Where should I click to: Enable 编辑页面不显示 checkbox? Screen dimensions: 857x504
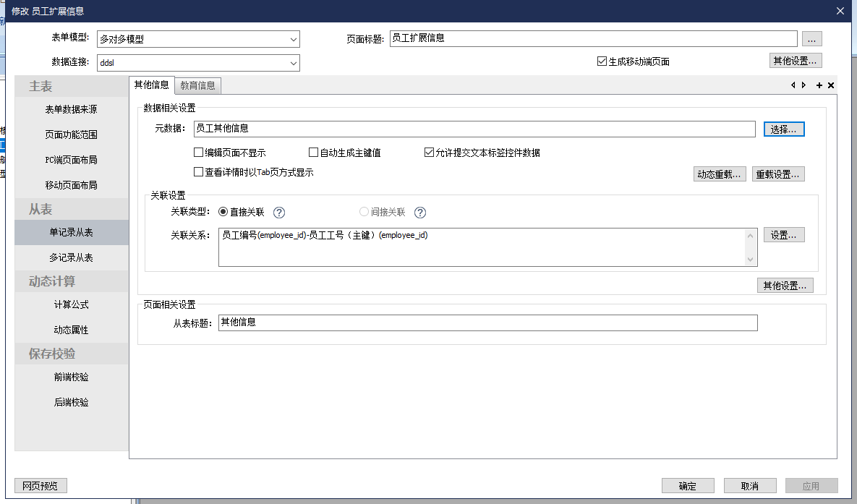(x=198, y=153)
